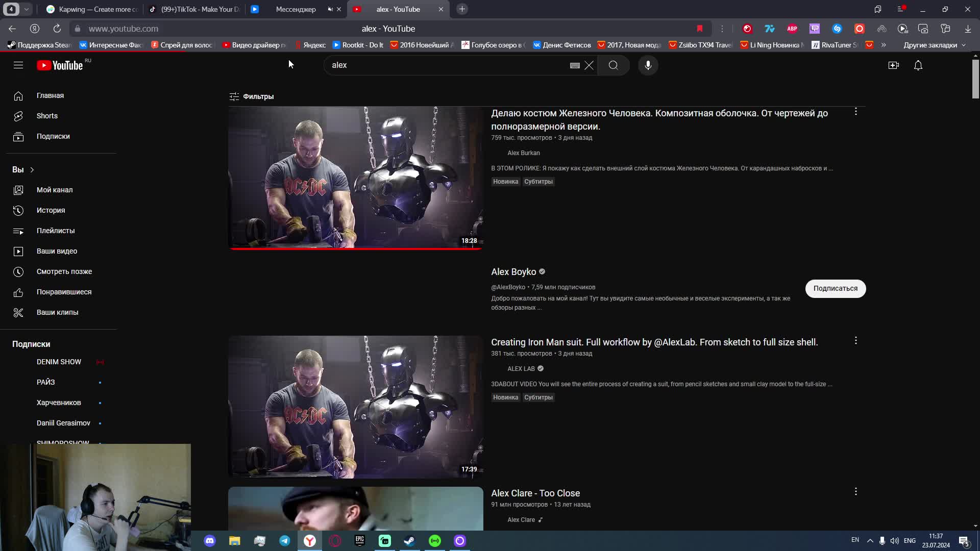Go back in browser navigation
Screen dimensions: 980x551
coord(12,29)
